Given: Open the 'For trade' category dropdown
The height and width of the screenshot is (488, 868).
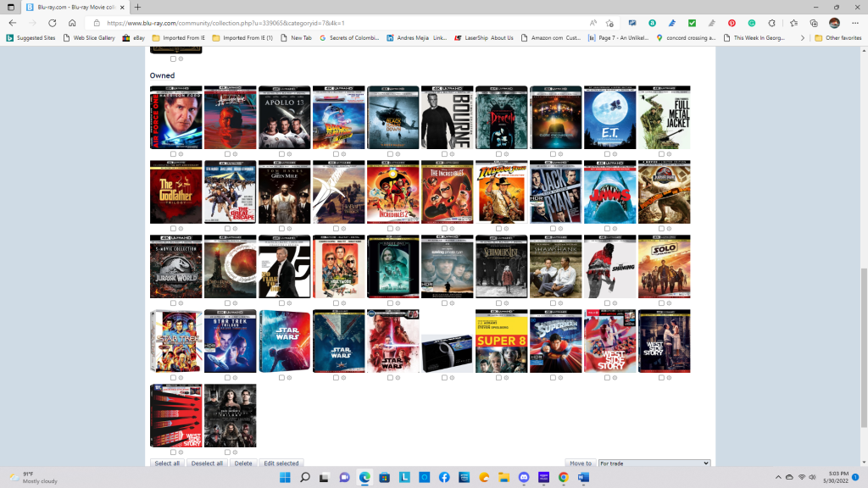Looking at the screenshot, I should pyautogui.click(x=654, y=463).
